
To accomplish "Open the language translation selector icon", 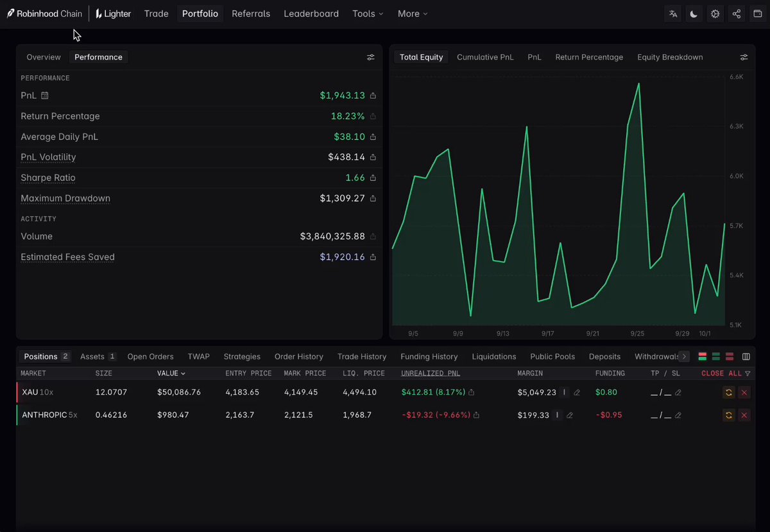I will point(673,13).
